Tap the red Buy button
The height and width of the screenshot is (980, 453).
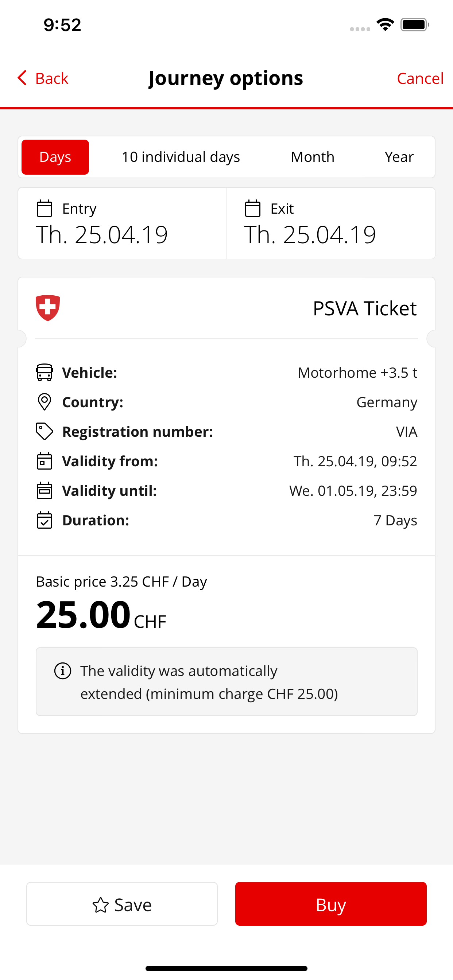[x=331, y=904]
